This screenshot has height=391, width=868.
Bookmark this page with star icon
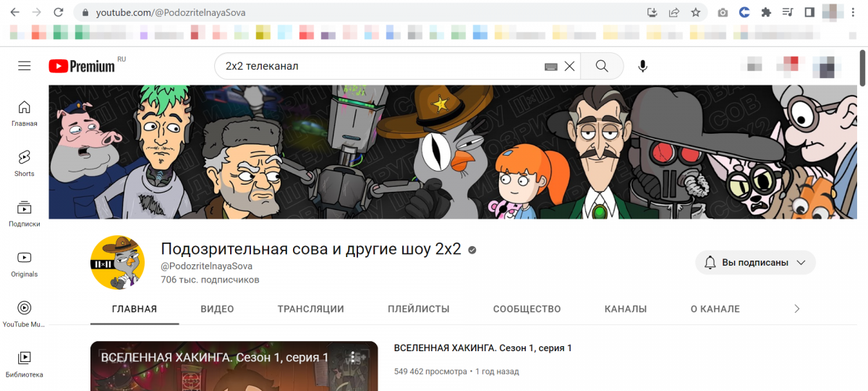(695, 12)
